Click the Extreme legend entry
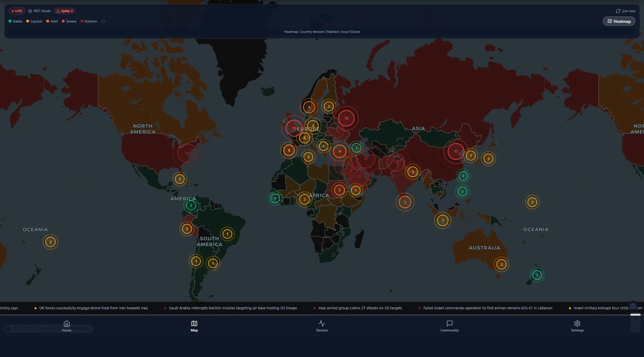The height and width of the screenshot is (357, 644). pos(89,21)
